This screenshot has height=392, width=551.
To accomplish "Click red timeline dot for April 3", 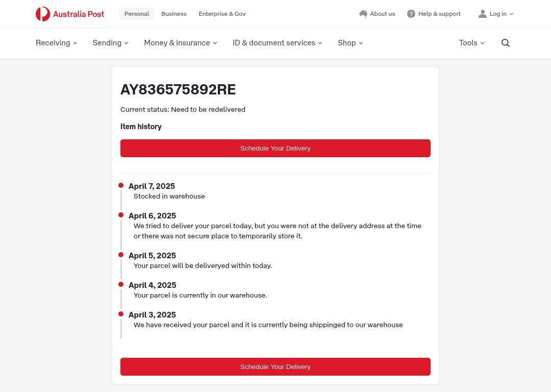I will tap(121, 314).
